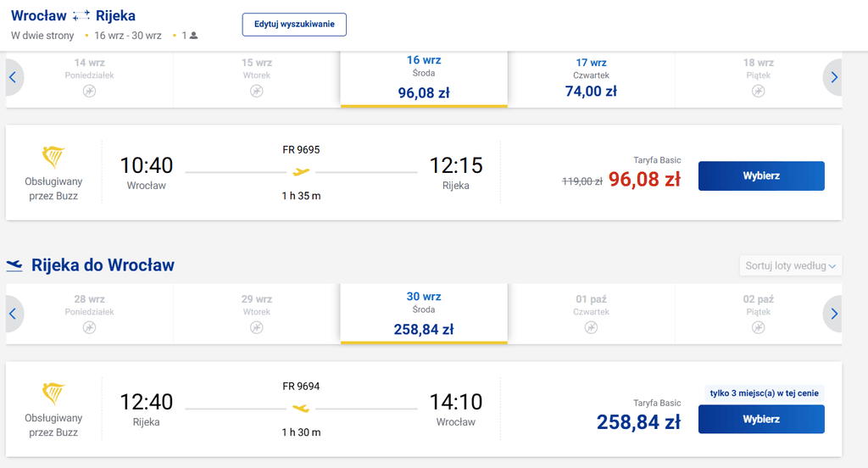Click Ryanair harp logo on FR 9694 card
868x468 pixels.
pos(53,393)
